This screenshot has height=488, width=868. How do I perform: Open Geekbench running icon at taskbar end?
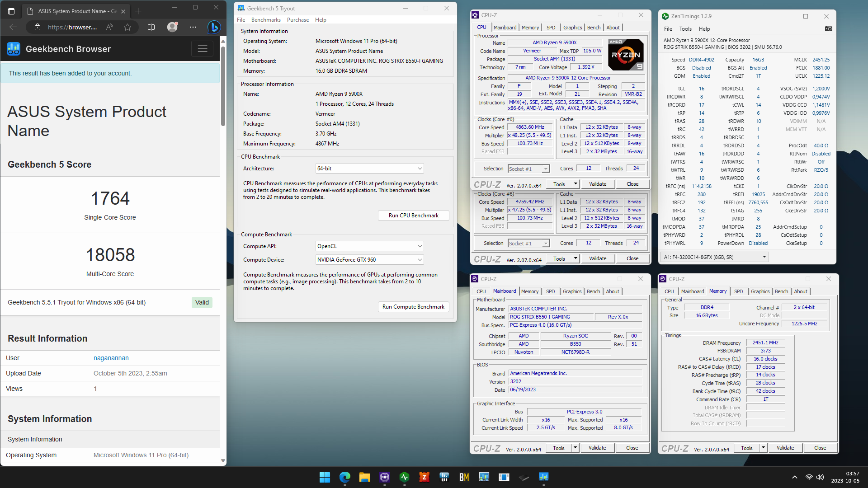pyautogui.click(x=543, y=477)
